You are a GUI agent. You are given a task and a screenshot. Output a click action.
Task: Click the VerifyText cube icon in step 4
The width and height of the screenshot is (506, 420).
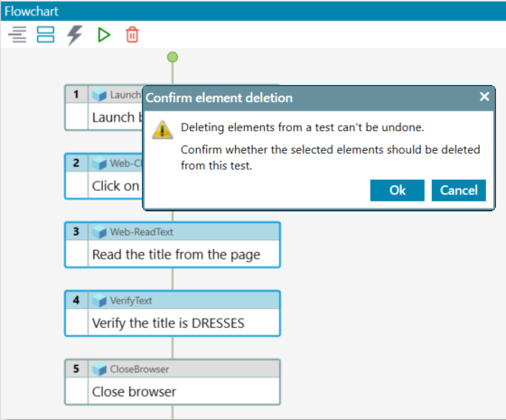[99, 301]
